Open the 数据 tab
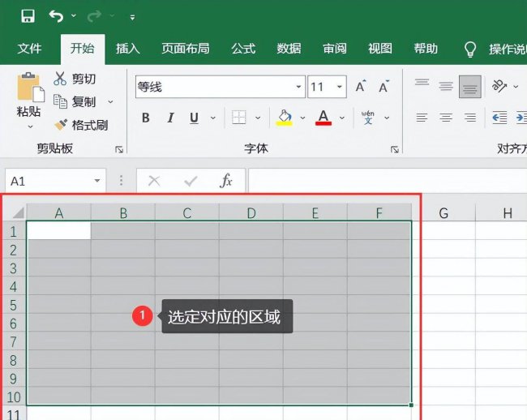The width and height of the screenshot is (527, 420). click(289, 49)
